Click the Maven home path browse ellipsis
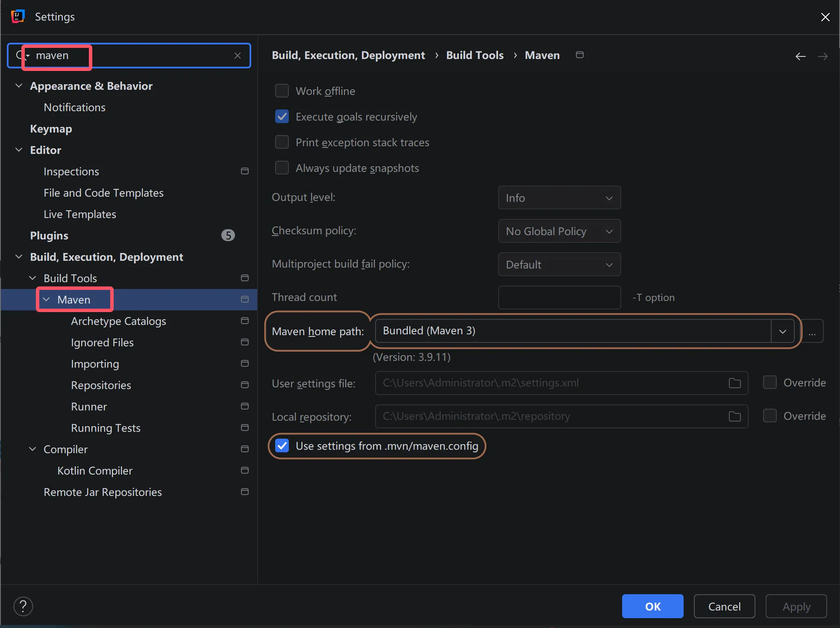840x628 pixels. 812,331
